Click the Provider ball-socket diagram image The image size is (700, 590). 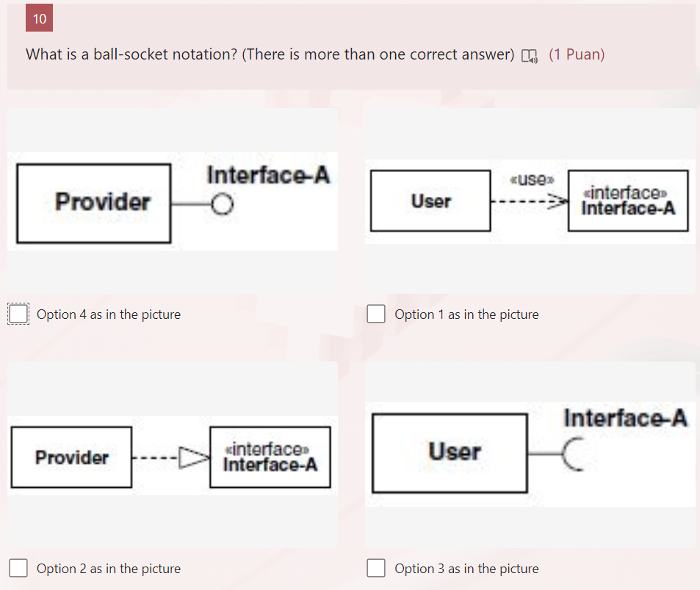click(172, 201)
